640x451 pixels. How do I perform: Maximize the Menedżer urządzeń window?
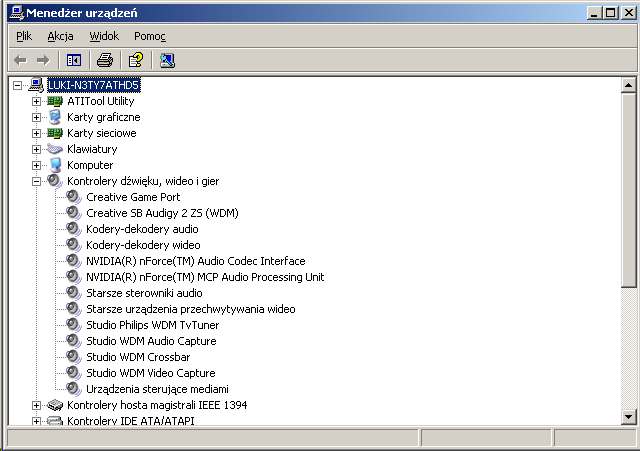611,13
